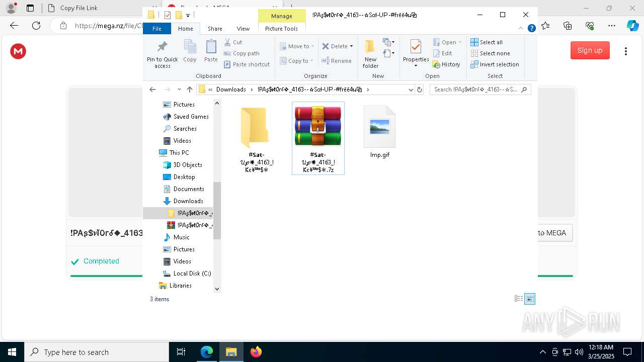644x362 pixels.
Task: Click the Manage contextual tab
Action: click(x=281, y=16)
